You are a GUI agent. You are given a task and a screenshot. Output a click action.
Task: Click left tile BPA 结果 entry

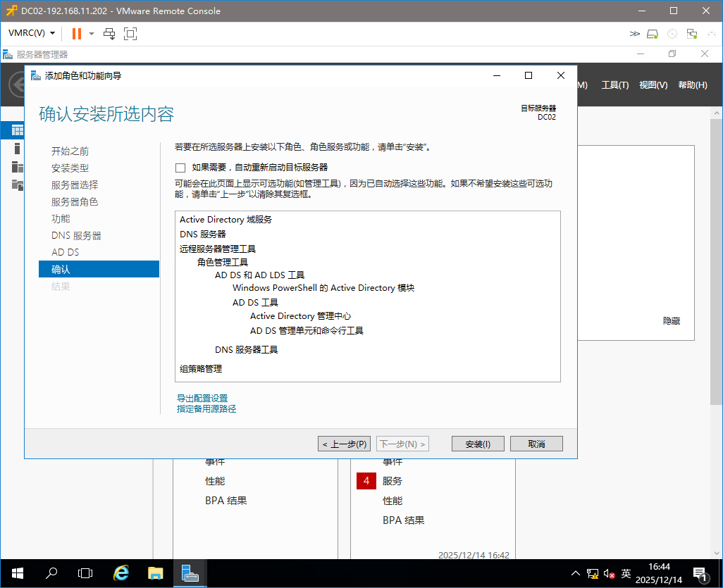tap(226, 501)
